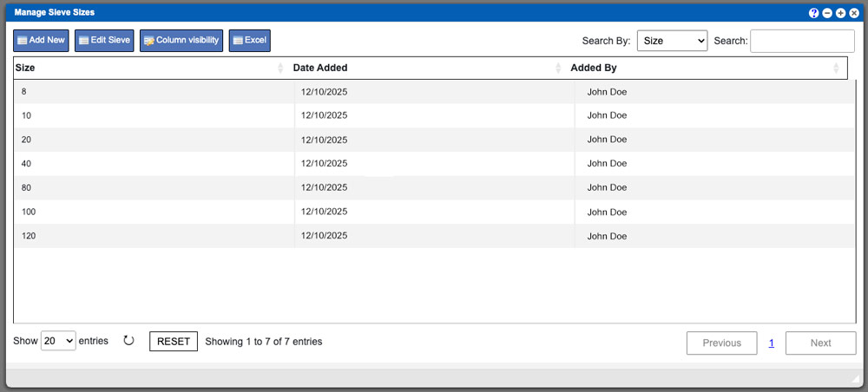Viewport: 868px width, 392px height.
Task: Sort by the Size column sort arrows
Action: [x=280, y=69]
